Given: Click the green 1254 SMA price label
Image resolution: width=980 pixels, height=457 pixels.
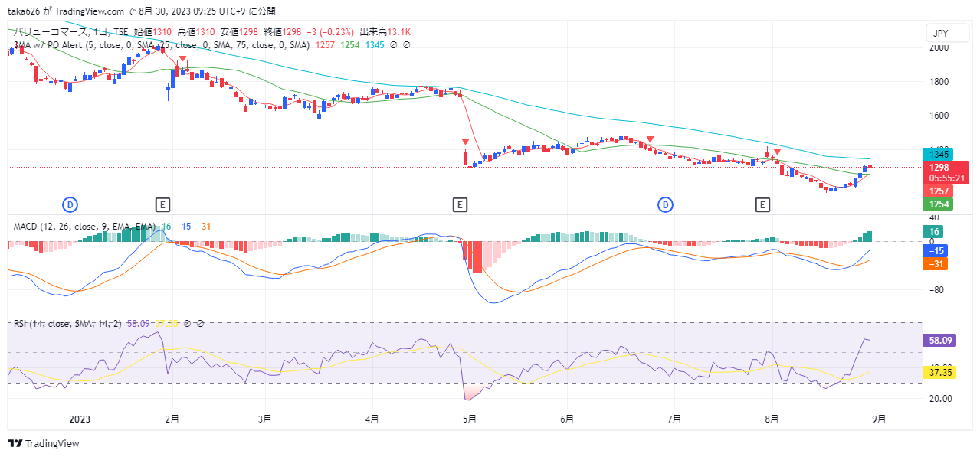Looking at the screenshot, I should click(x=940, y=204).
